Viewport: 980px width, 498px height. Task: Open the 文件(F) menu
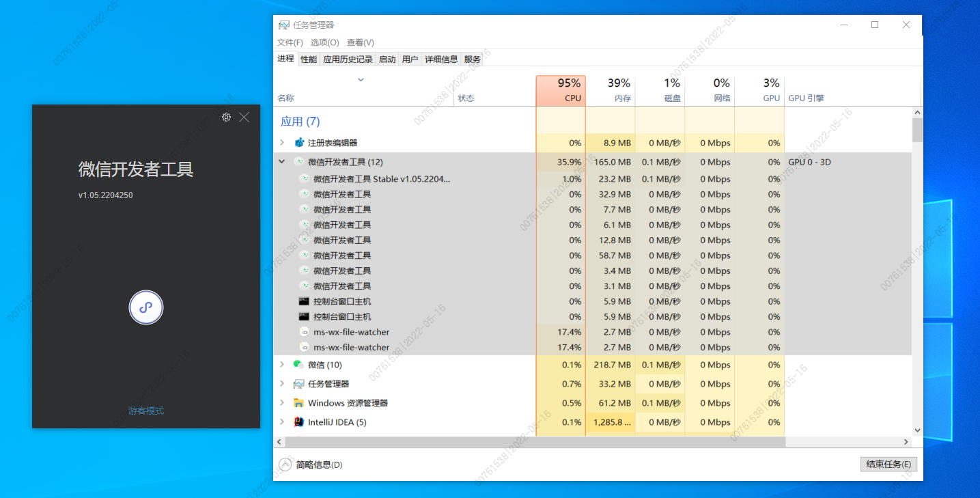coord(290,42)
